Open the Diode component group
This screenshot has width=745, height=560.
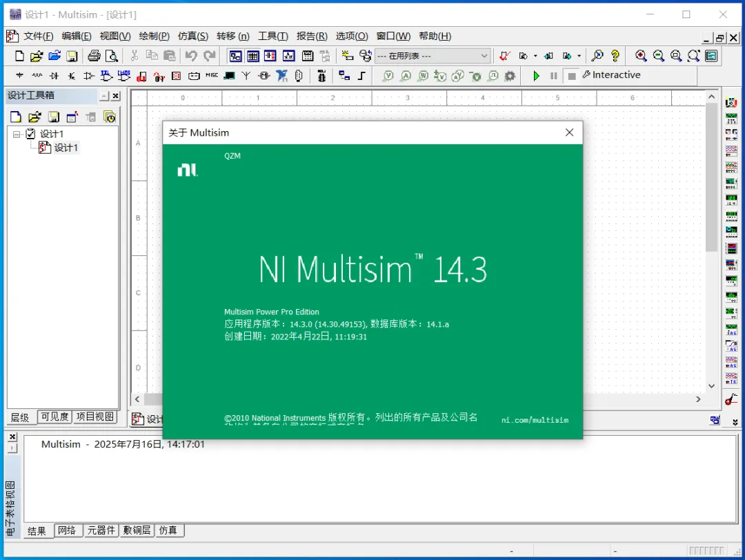coord(54,76)
